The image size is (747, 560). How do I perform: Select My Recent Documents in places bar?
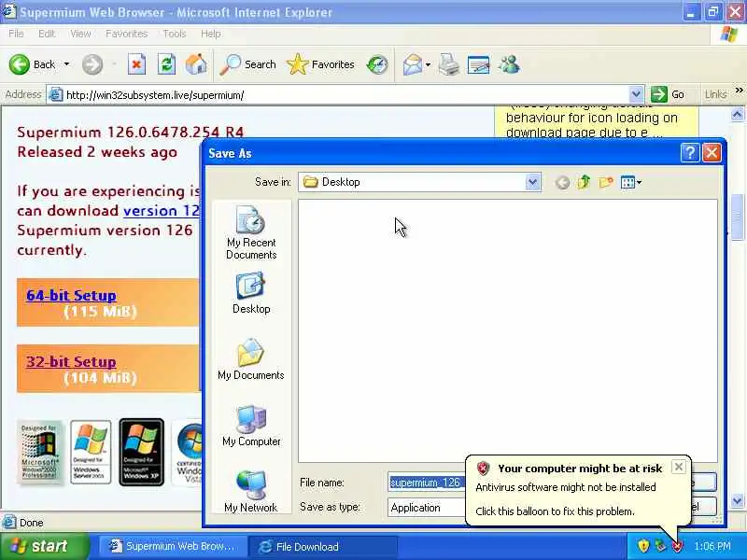pos(251,232)
